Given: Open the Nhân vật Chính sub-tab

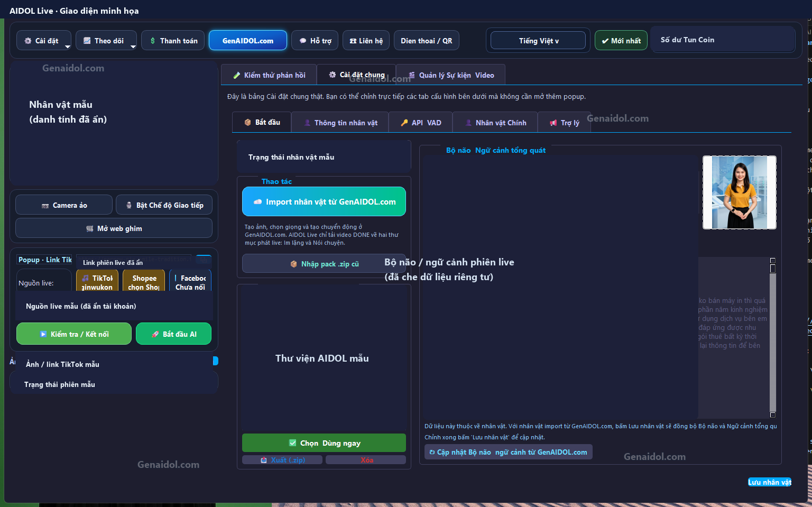Looking at the screenshot, I should click(x=495, y=123).
